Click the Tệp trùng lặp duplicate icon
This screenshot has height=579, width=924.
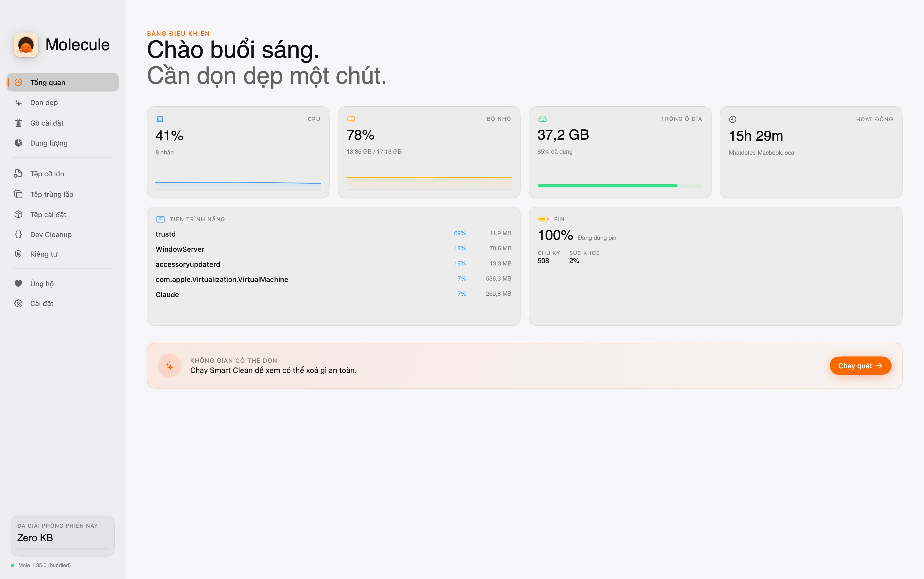(x=18, y=194)
